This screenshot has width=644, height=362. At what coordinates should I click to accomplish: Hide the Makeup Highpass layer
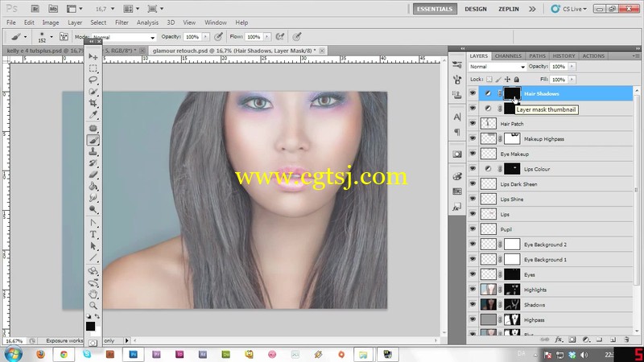pos(473,138)
